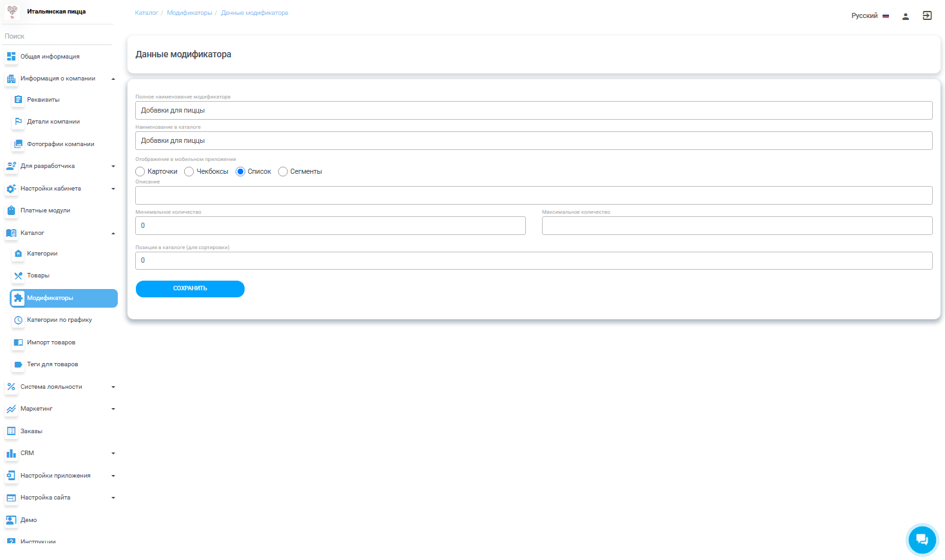
Task: Expand the Маркетинг menu arrow
Action: tap(113, 409)
